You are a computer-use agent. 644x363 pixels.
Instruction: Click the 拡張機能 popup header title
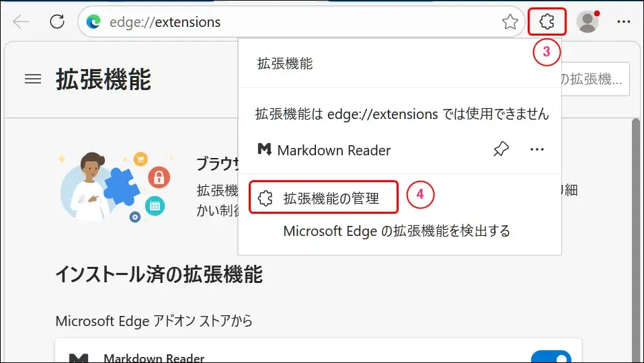click(x=285, y=64)
